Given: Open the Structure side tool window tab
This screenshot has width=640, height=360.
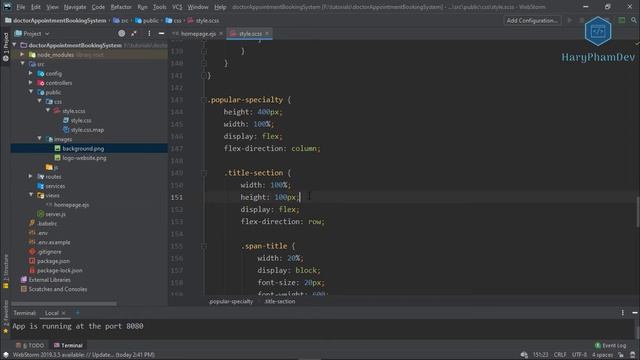Looking at the screenshot, I should [x=5, y=271].
